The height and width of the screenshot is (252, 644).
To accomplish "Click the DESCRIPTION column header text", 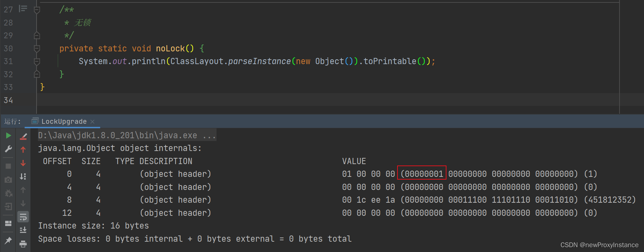I will [166, 161].
